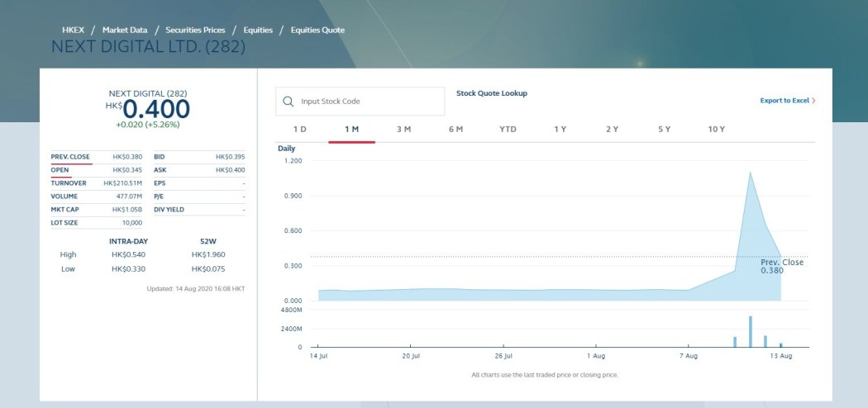Click the 7 Aug axis date
The image size is (868, 408).
[x=688, y=356]
